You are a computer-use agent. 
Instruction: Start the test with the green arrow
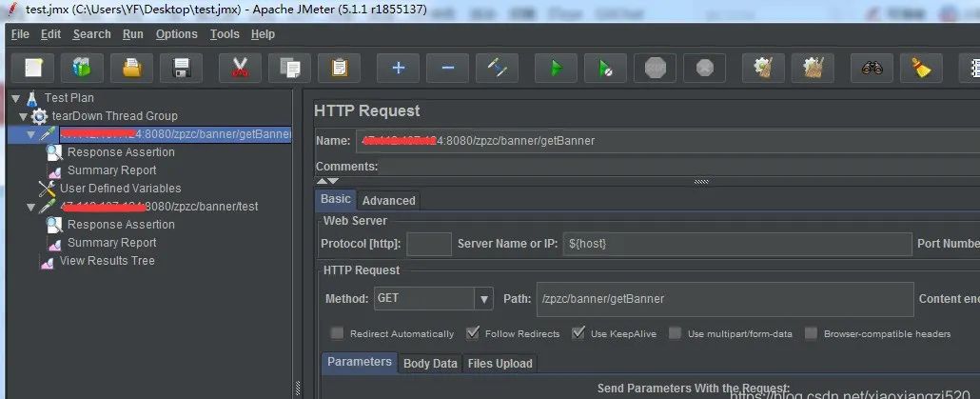[x=556, y=68]
